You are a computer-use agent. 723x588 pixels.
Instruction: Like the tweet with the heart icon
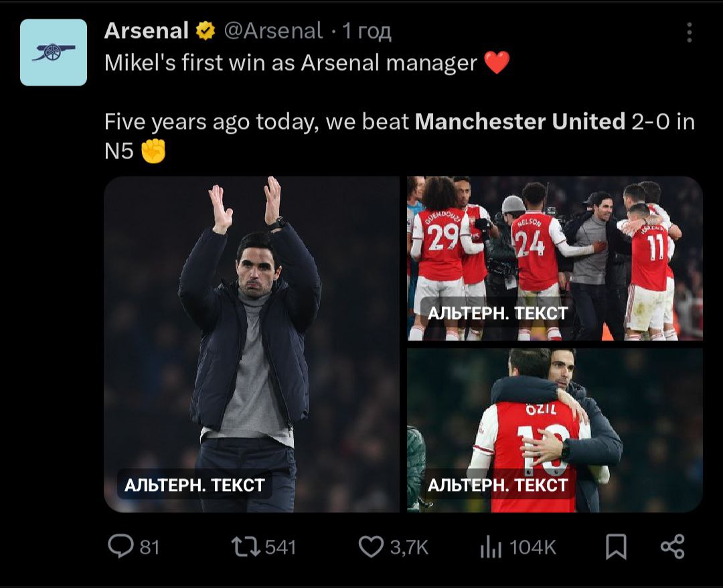370,547
